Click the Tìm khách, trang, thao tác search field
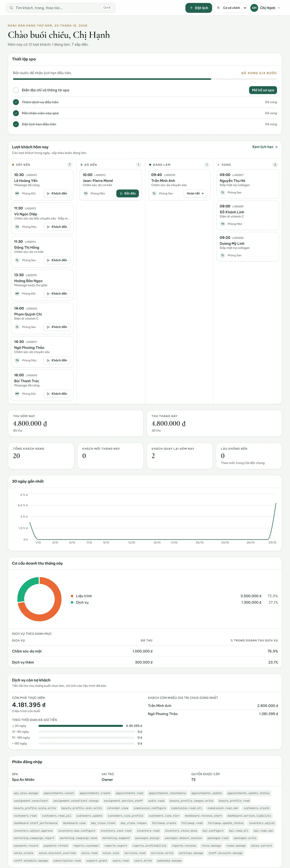290x868 pixels. point(61,8)
